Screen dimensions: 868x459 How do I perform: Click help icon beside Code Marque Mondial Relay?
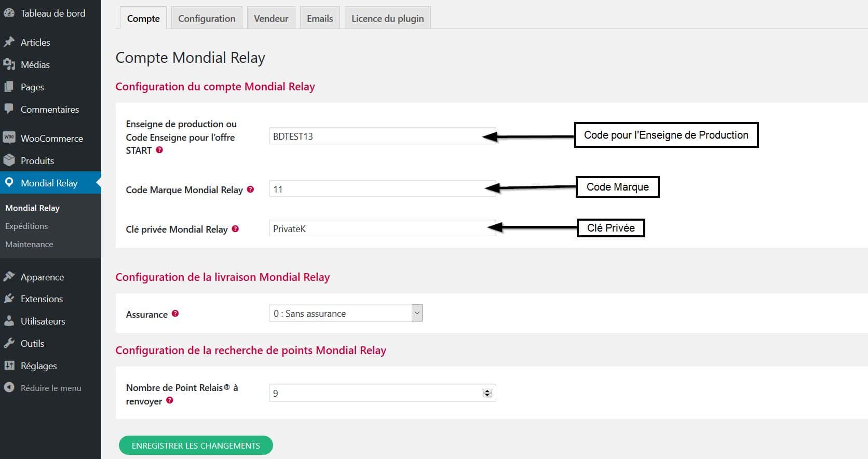pos(250,190)
